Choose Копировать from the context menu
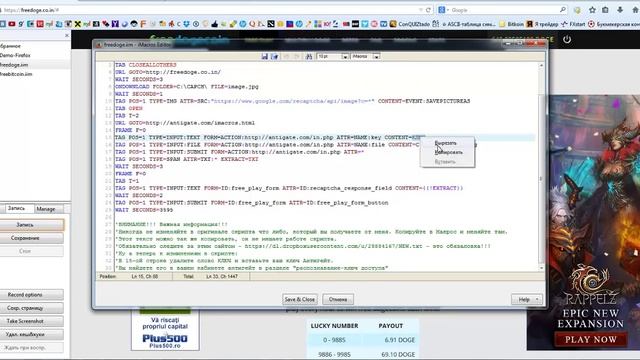This screenshot has width=640, height=360. pyautogui.click(x=448, y=152)
